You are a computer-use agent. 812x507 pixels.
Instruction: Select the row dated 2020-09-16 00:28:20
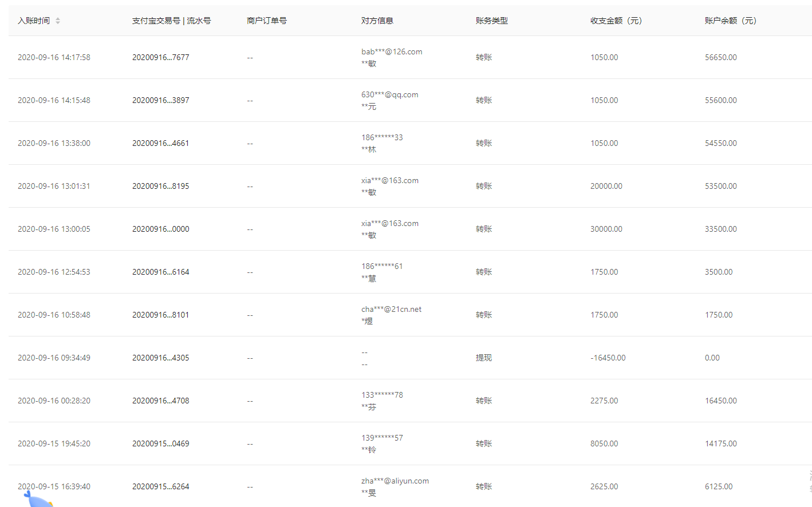pyautogui.click(x=54, y=401)
